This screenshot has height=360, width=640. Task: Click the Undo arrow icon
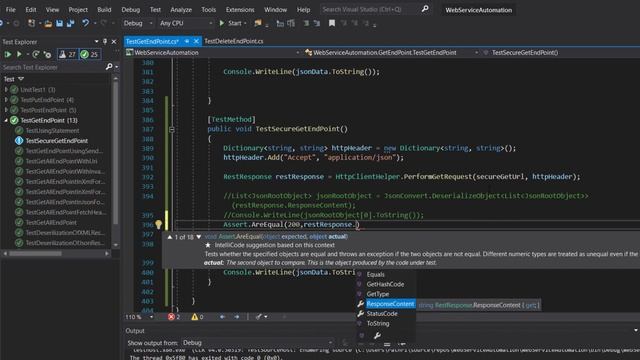point(85,23)
